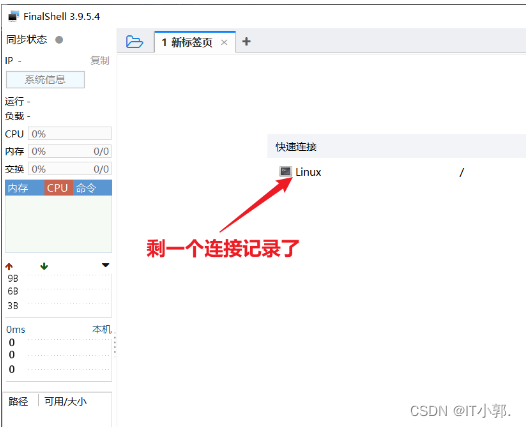
Task: Click the green download arrow icon
Action: click(44, 266)
